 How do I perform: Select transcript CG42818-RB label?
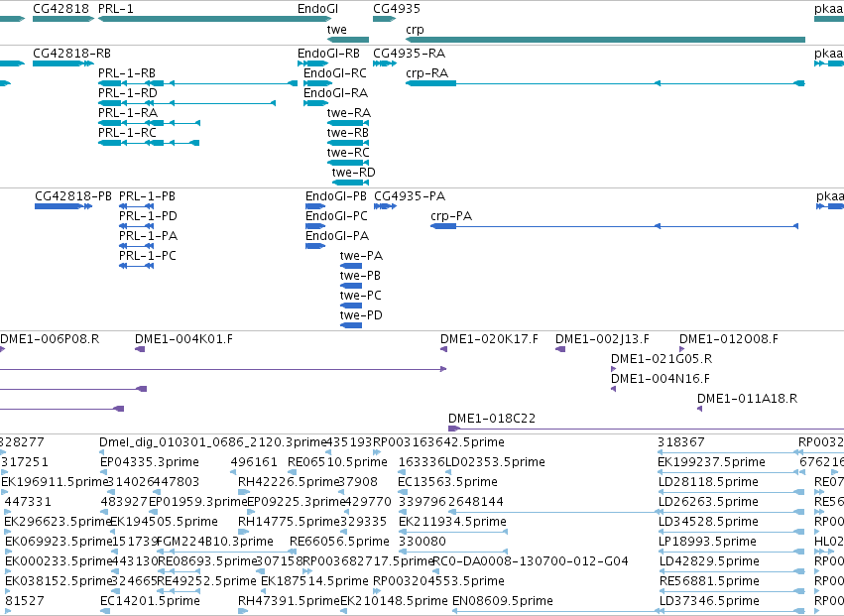click(71, 54)
